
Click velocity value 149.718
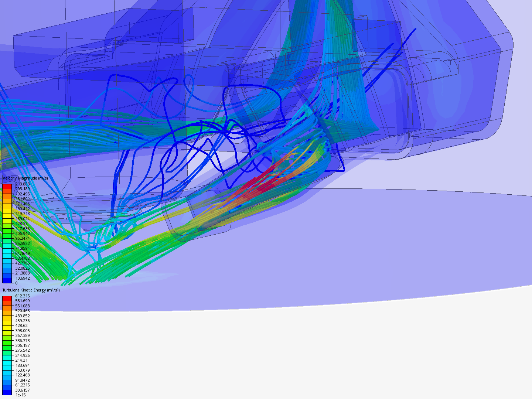tap(23, 214)
